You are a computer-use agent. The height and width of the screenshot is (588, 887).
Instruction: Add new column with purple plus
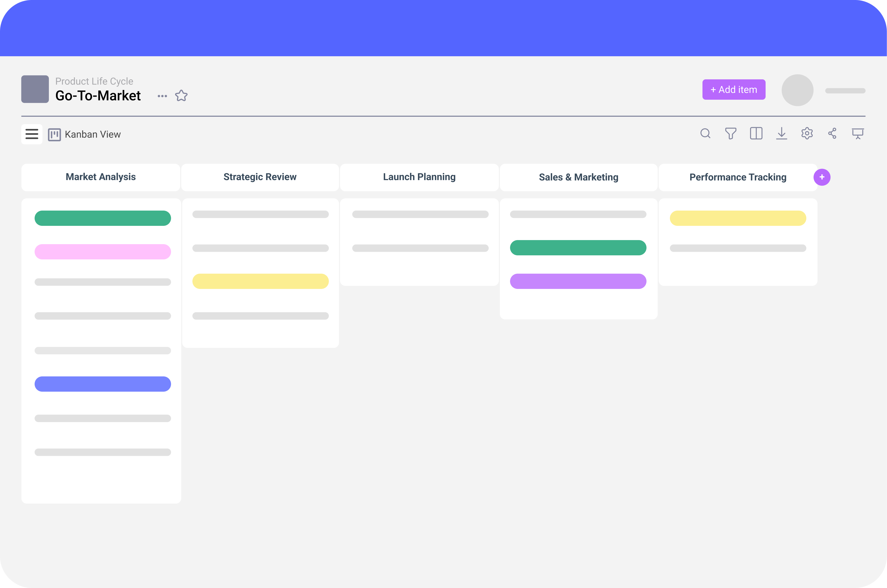click(822, 177)
